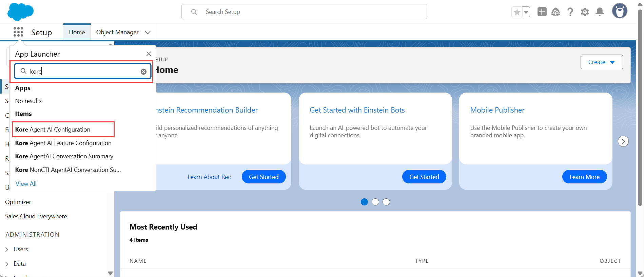
Task: Select the third carousel page dot
Action: click(386, 202)
